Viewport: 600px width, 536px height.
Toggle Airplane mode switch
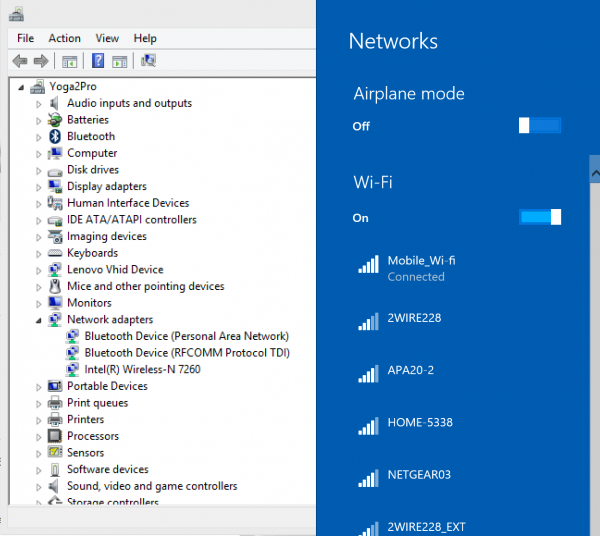(540, 126)
